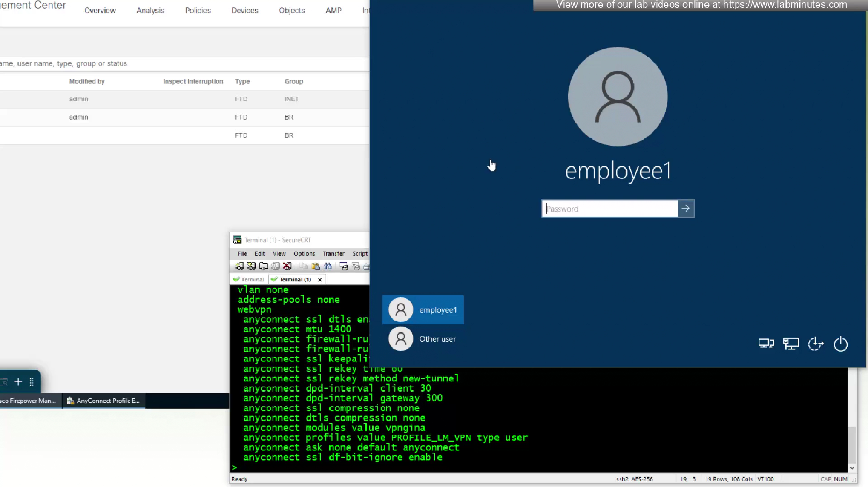Close the Terminal (1) tab
Viewport: 868px width, 487px height.
point(320,280)
